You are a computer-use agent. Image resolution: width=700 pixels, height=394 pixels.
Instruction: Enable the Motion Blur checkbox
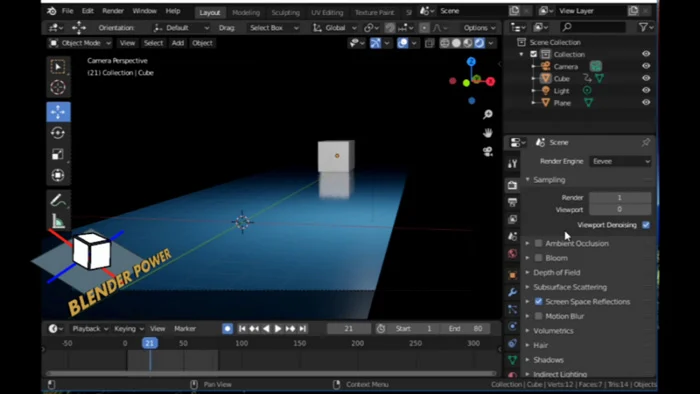538,316
